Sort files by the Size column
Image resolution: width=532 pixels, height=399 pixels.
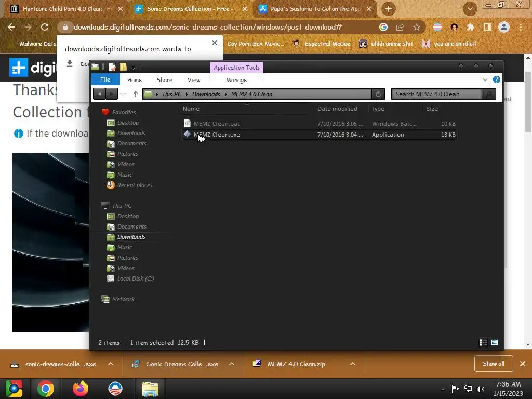click(x=432, y=109)
